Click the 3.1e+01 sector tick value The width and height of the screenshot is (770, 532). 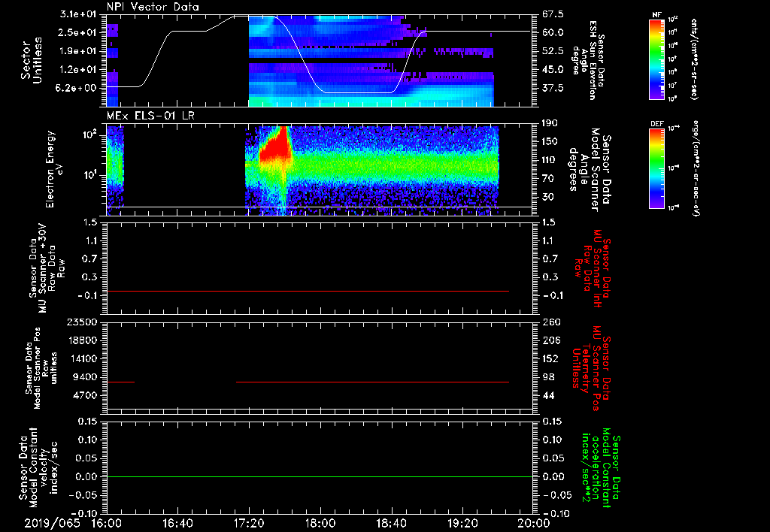point(79,14)
